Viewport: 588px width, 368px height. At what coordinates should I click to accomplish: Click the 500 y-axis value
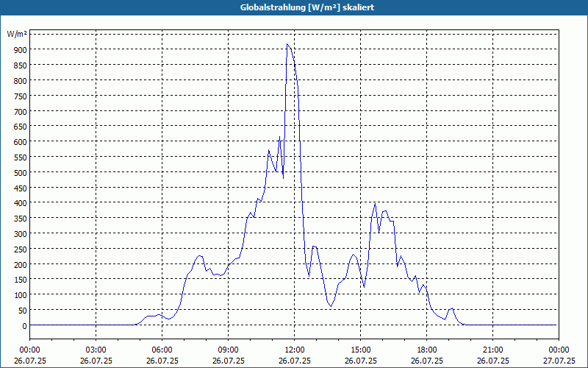click(21, 173)
